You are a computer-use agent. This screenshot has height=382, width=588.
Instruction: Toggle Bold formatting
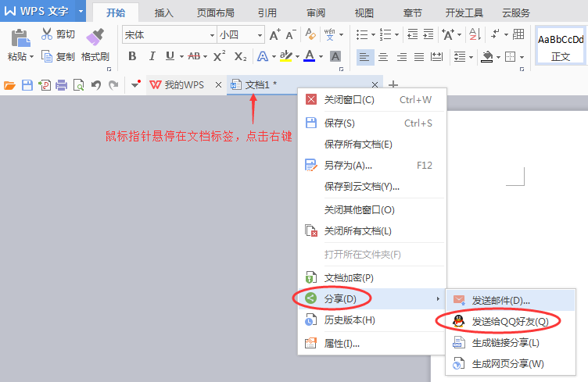click(x=132, y=56)
